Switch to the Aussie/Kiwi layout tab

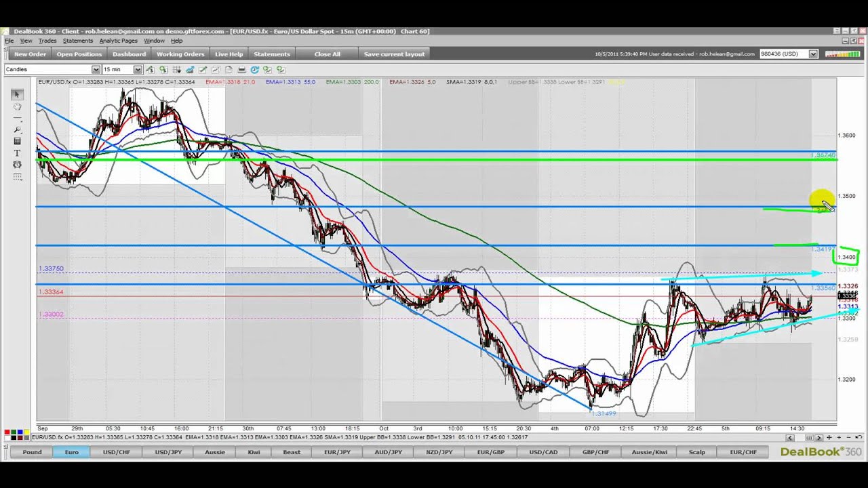click(649, 452)
